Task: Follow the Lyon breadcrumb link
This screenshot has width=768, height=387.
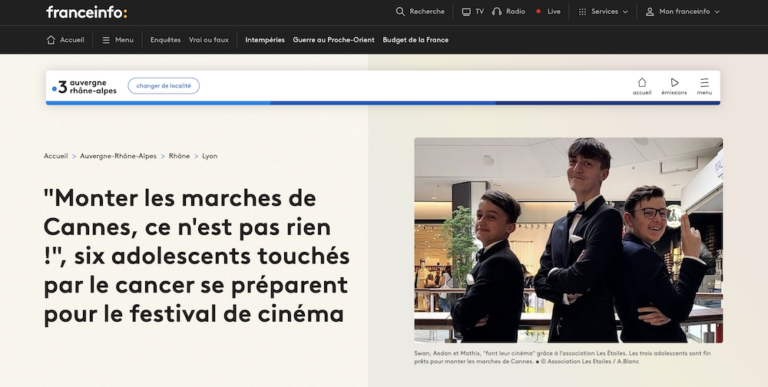Action: pos(210,156)
